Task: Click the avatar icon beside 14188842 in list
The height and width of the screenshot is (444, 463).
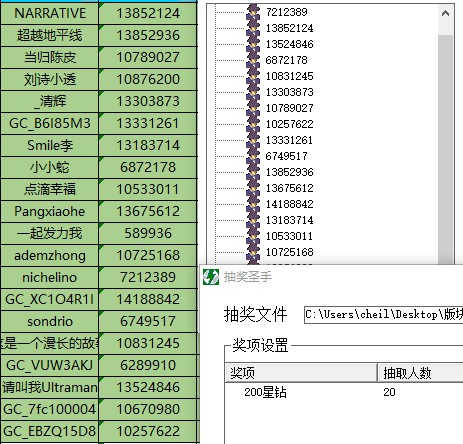Action: [x=253, y=204]
